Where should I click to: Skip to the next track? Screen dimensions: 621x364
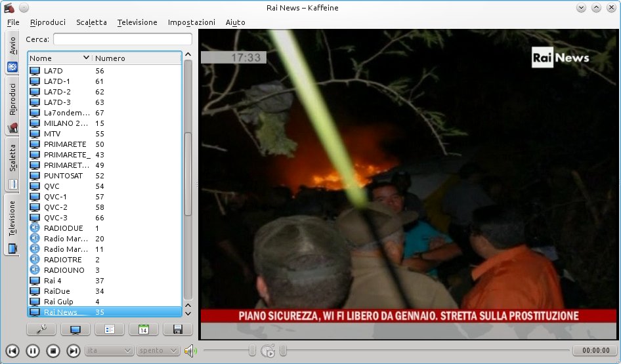74,350
